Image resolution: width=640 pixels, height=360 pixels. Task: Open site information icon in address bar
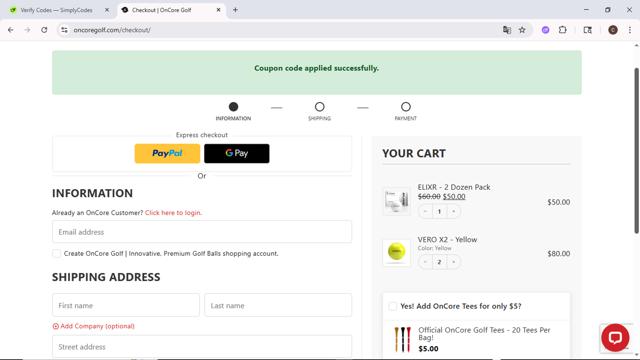[64, 30]
